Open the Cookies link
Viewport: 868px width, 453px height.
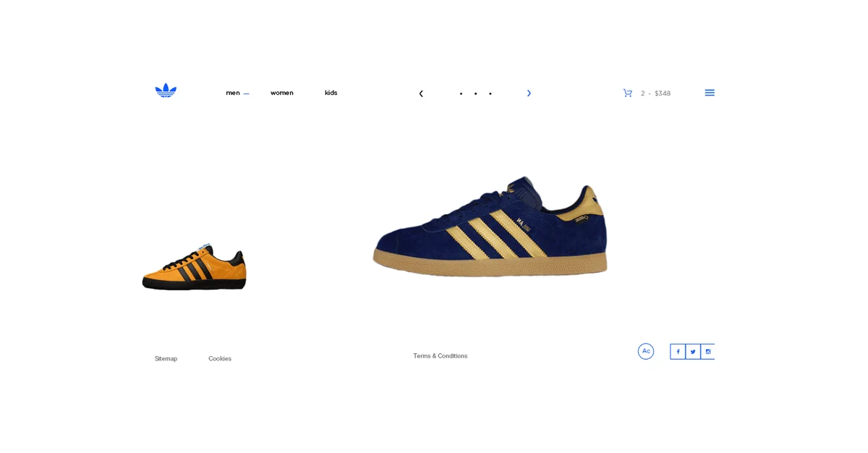click(x=220, y=359)
